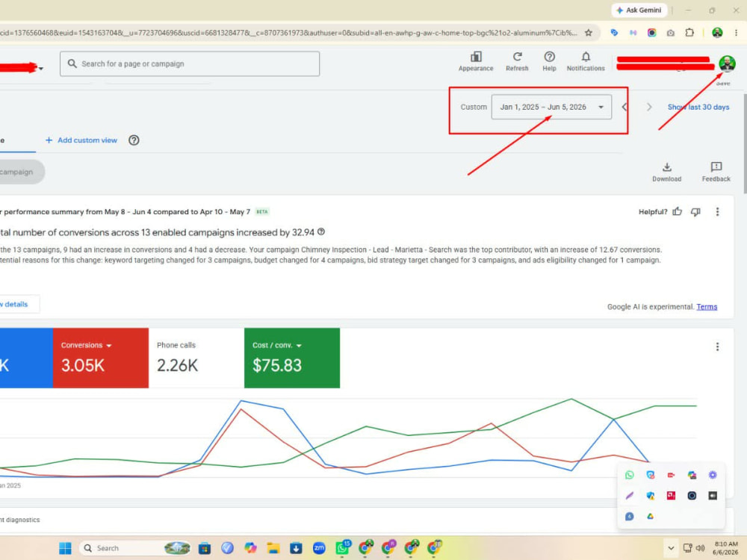The height and width of the screenshot is (560, 747).
Task: Select the Phone calls scorecard
Action: [x=196, y=358]
